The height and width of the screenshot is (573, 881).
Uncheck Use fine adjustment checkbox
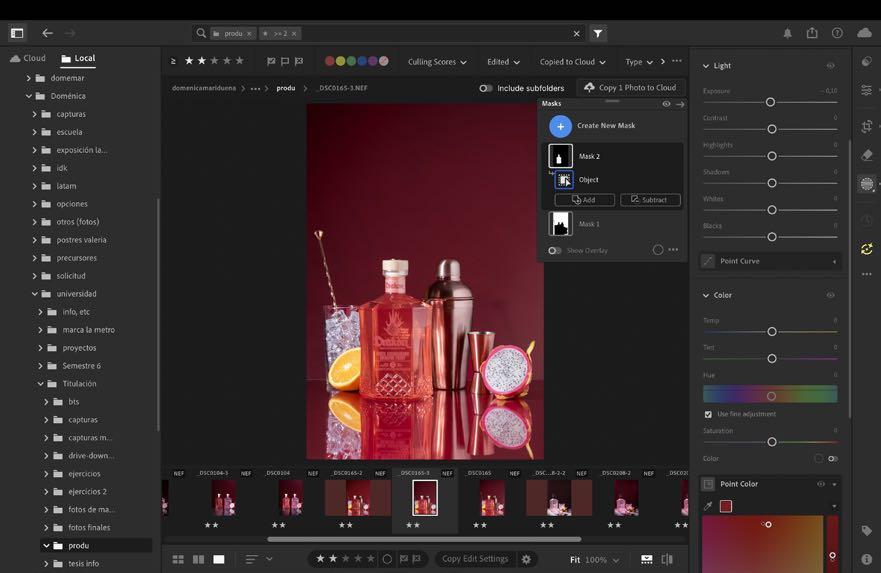pos(709,414)
